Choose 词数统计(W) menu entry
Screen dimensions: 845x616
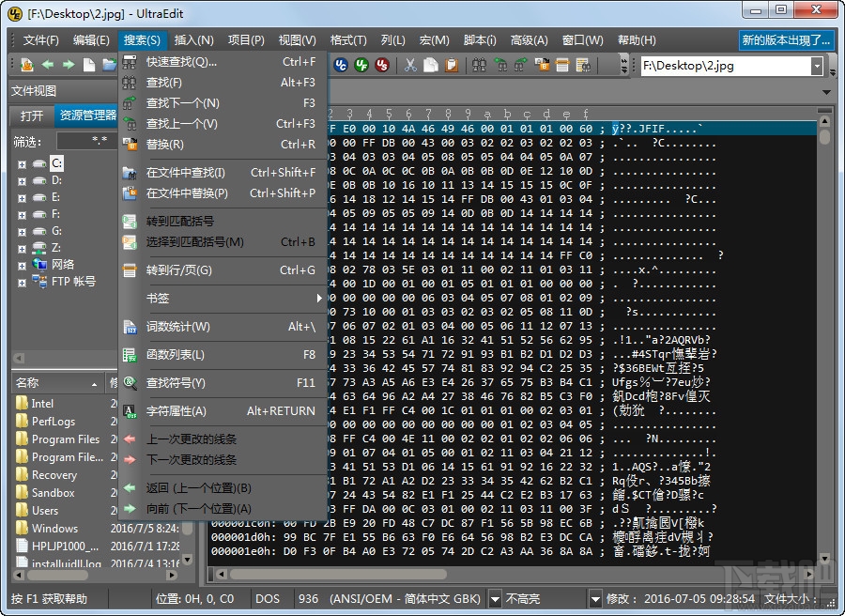[223, 327]
